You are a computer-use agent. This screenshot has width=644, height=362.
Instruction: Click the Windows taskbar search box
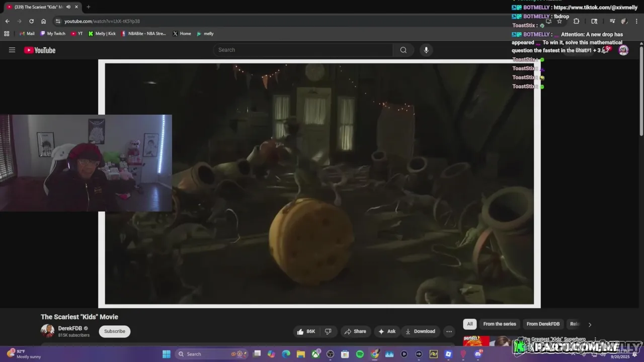(x=212, y=354)
